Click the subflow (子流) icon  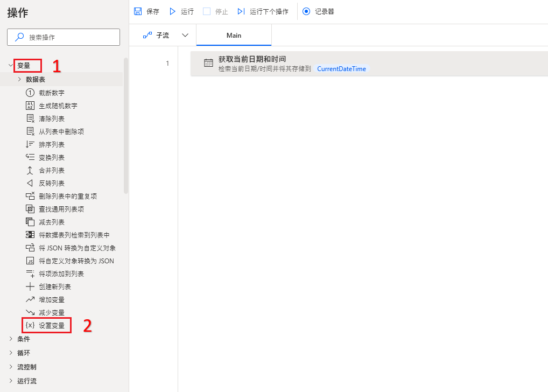147,36
